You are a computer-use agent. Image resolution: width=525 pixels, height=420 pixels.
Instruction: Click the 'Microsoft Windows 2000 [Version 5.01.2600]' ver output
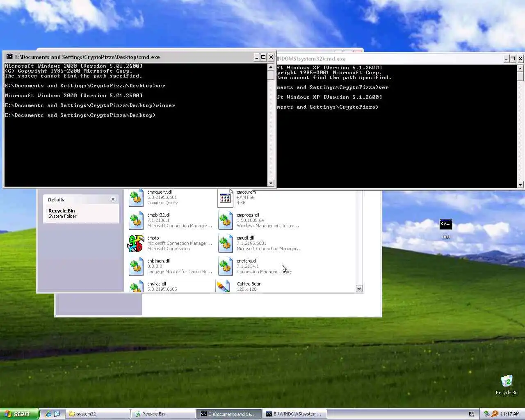pyautogui.click(x=74, y=96)
